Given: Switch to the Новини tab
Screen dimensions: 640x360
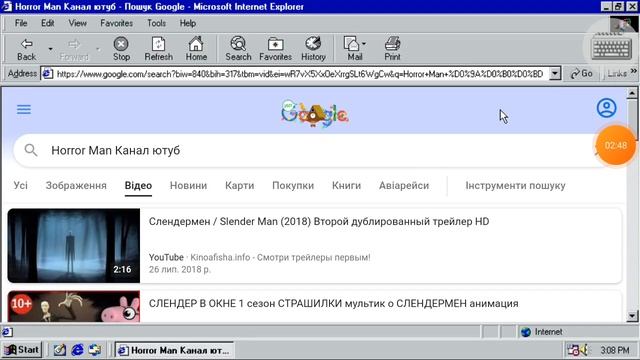Looking at the screenshot, I should click(x=188, y=185).
